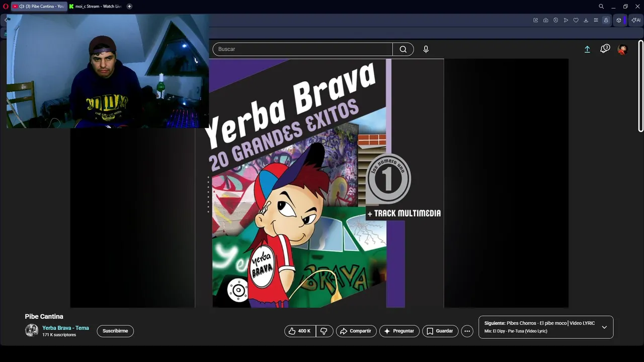
Task: Open the browser tab search magnifier
Action: click(x=601, y=7)
